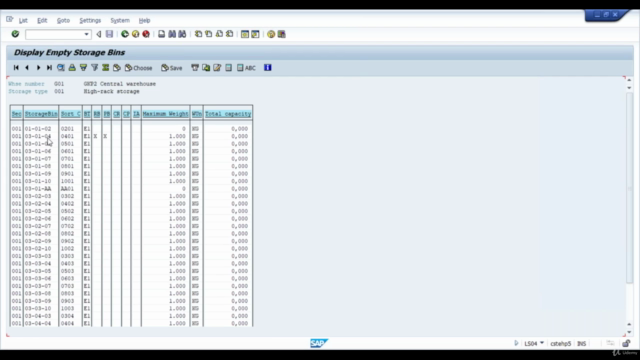Open the Edit menu

coord(42,20)
